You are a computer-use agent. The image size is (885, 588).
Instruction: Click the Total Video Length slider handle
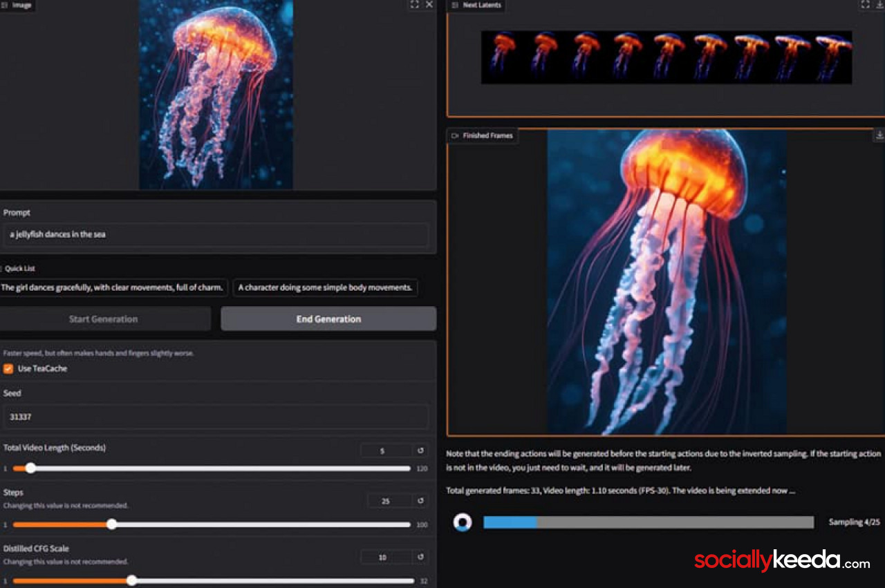click(x=30, y=468)
